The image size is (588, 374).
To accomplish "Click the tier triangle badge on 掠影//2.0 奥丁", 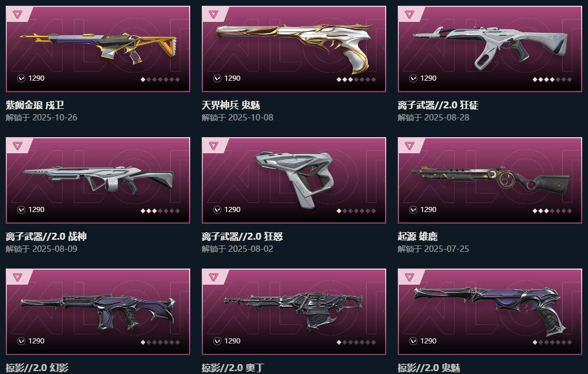I will coord(213,277).
